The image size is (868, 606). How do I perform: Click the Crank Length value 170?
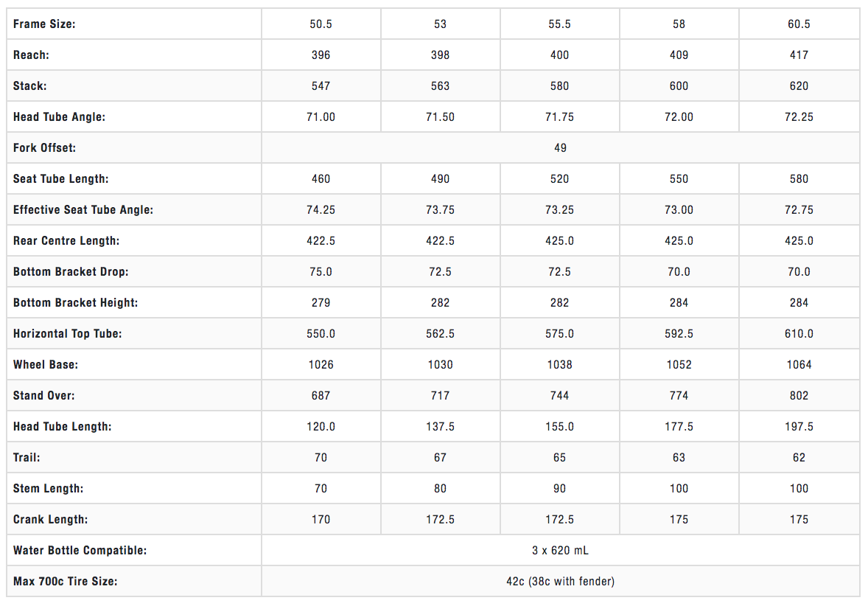pyautogui.click(x=321, y=520)
